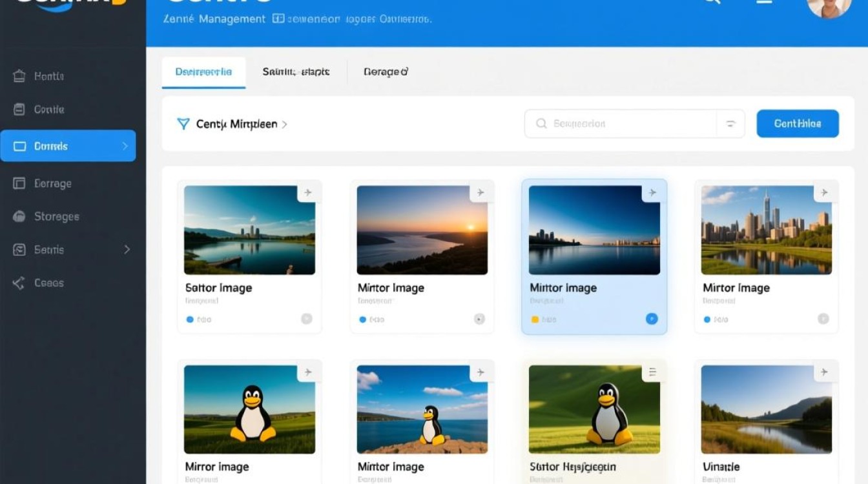868x484 pixels.
Task: Open the lake-with-pier thumbnail
Action: (x=250, y=230)
